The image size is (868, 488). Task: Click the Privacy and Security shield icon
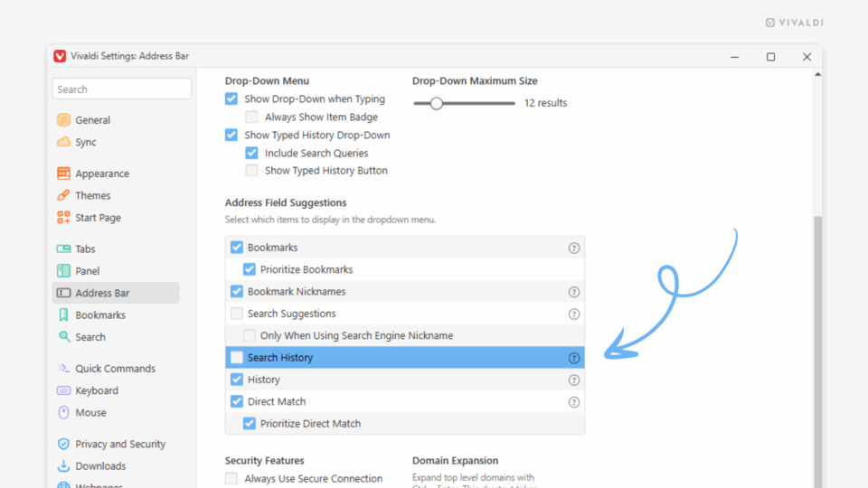click(x=63, y=444)
